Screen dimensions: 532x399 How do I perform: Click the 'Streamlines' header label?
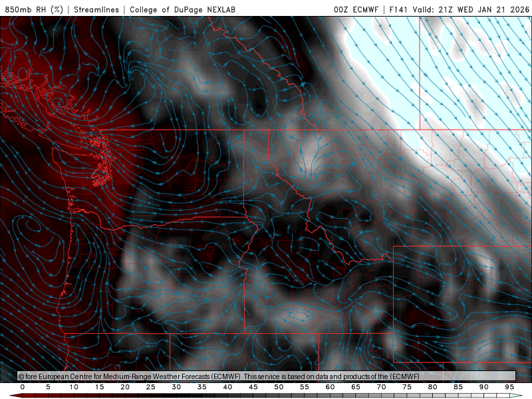click(96, 9)
